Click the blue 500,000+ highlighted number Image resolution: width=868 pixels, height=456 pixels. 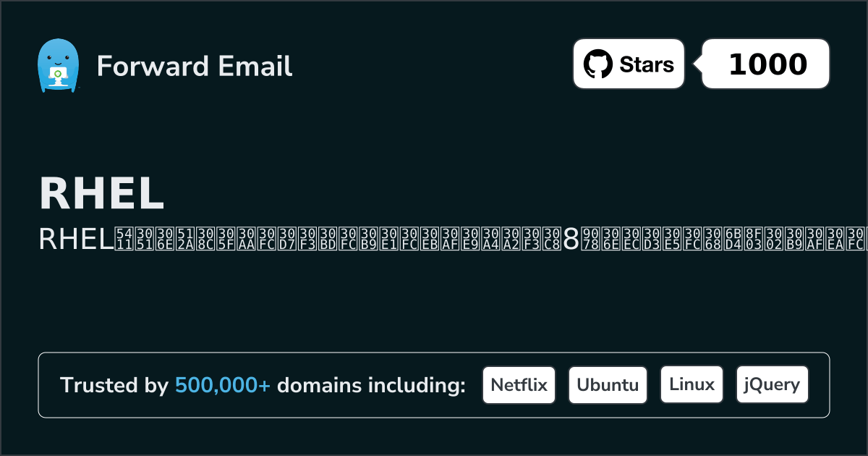223,386
